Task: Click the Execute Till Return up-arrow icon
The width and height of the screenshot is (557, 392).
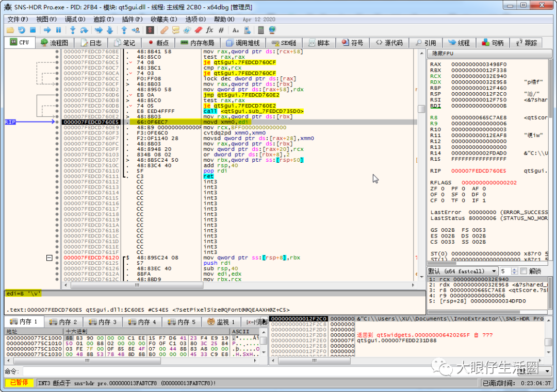Action: [124, 30]
